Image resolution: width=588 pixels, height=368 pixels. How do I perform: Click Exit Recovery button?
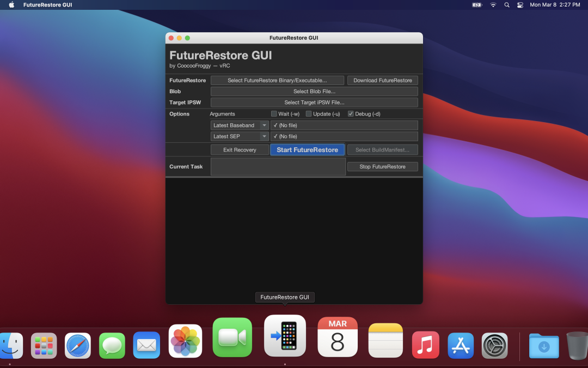(240, 150)
